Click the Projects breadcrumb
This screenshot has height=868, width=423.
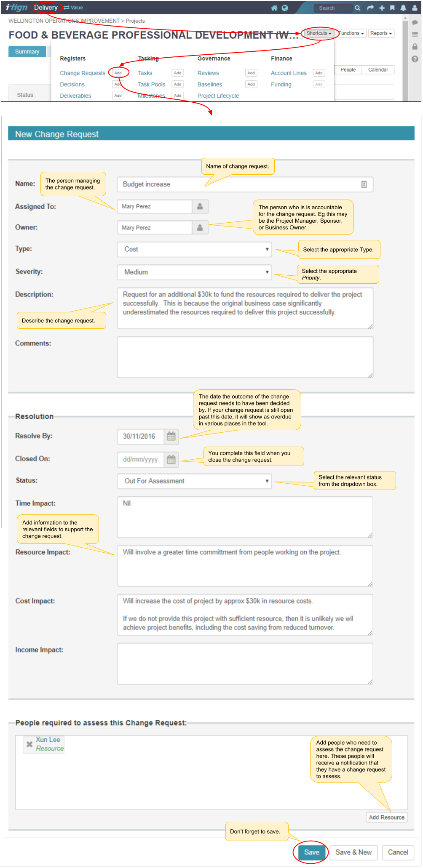[135, 21]
